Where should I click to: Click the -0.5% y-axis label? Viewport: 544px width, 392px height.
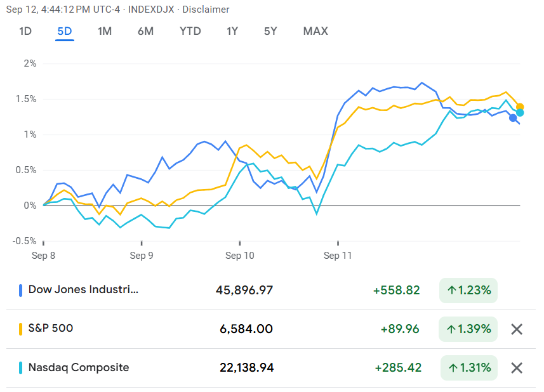tap(25, 241)
